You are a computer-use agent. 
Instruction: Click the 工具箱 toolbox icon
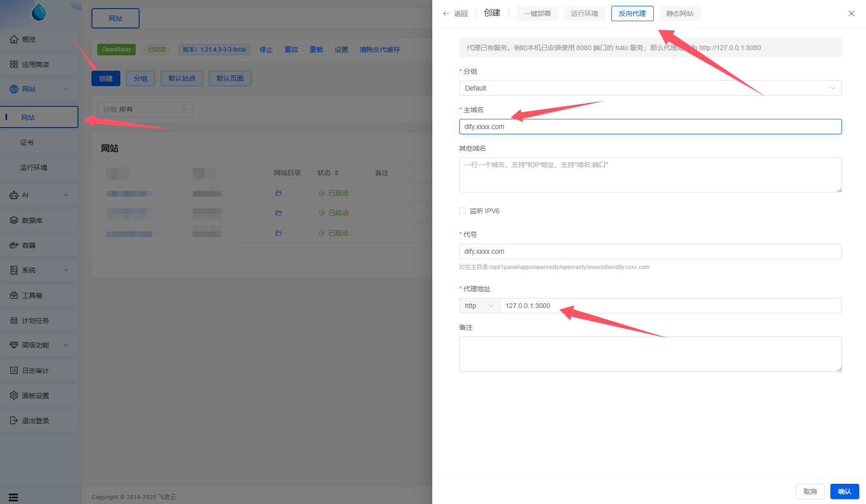[x=14, y=296]
